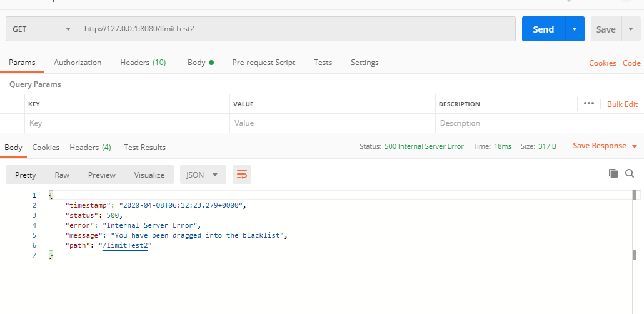Open the Test Results tab

[144, 148]
